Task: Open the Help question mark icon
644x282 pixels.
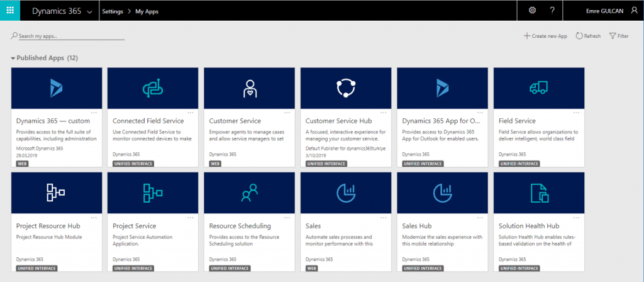Action: point(552,11)
